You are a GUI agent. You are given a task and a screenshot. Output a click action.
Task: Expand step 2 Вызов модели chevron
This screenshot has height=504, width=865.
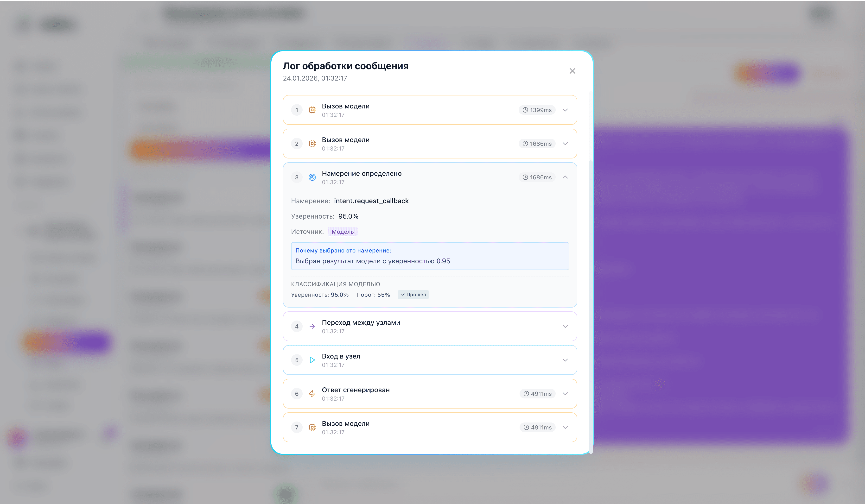tap(565, 143)
